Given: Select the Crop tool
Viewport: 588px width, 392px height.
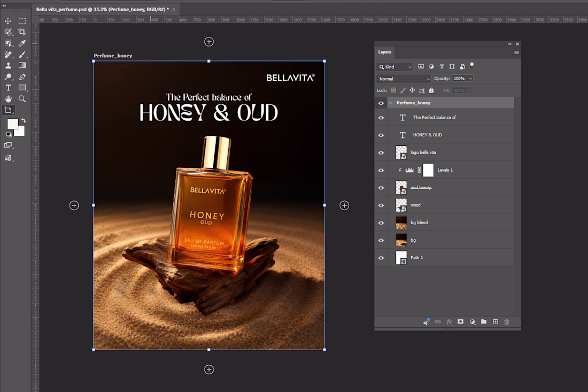Looking at the screenshot, I should 22,32.
